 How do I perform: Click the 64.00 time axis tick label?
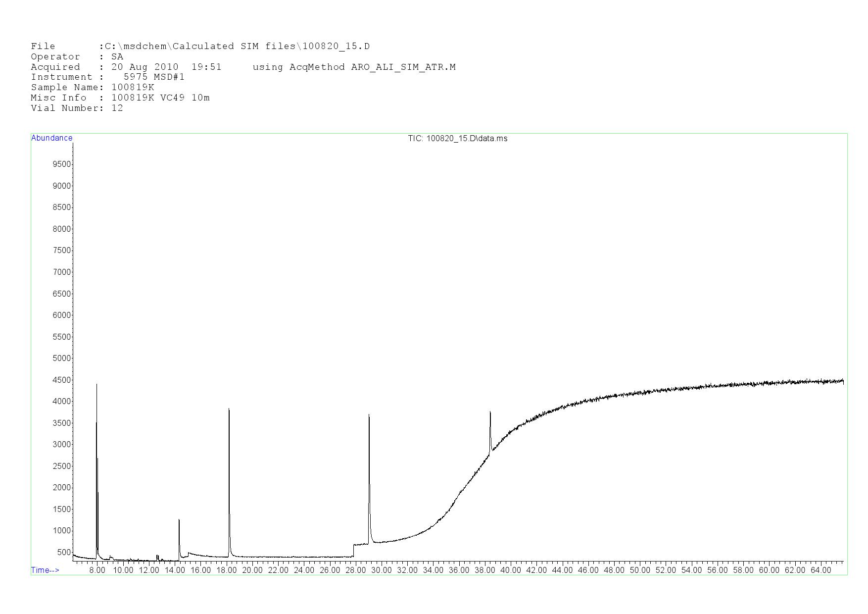tap(820, 570)
